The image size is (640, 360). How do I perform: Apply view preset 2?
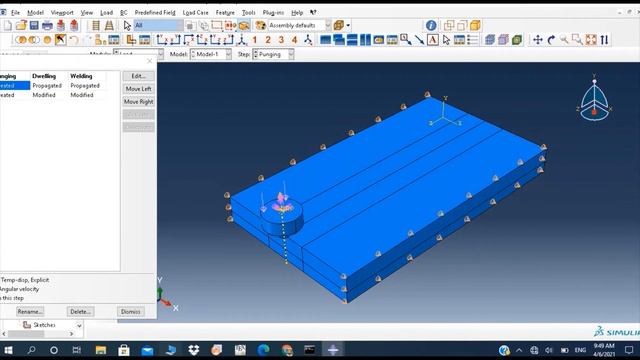[268, 40]
